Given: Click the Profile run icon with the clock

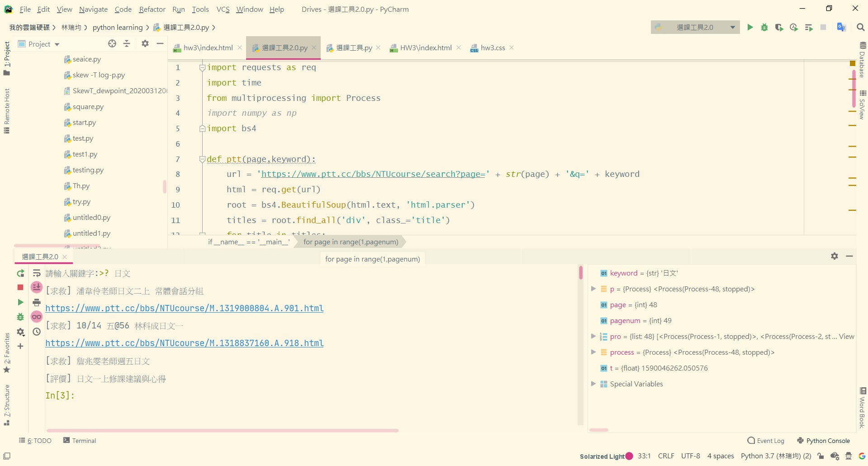Looking at the screenshot, I should [794, 27].
